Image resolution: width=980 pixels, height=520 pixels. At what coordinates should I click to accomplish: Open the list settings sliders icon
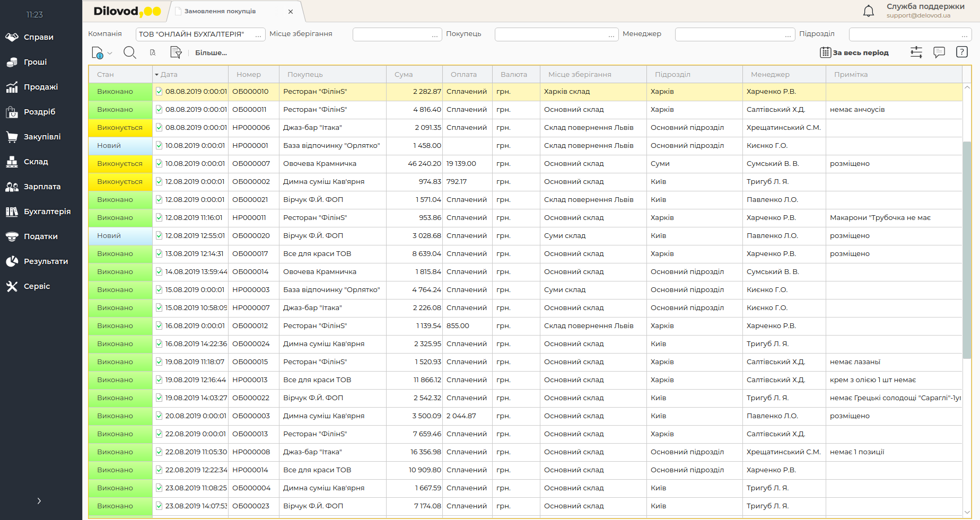point(916,52)
